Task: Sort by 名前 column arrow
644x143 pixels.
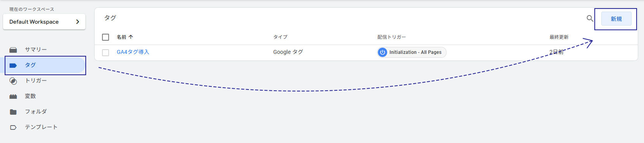Action: [x=131, y=37]
